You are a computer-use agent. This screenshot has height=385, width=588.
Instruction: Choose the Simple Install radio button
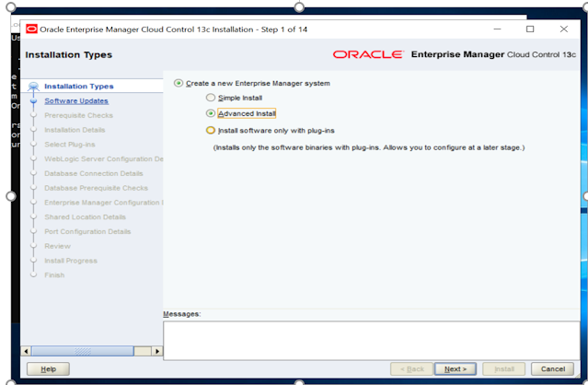211,98
